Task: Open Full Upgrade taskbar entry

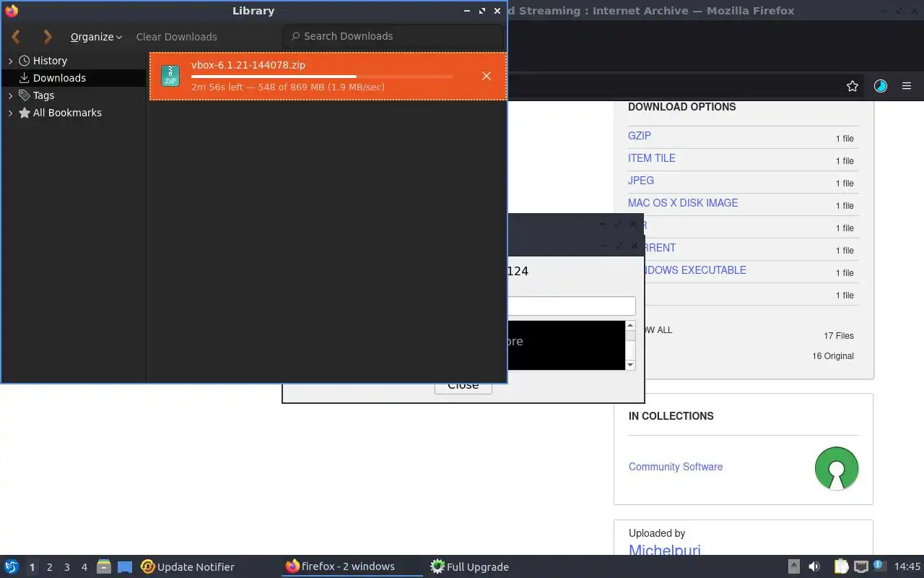Action: coord(469,567)
